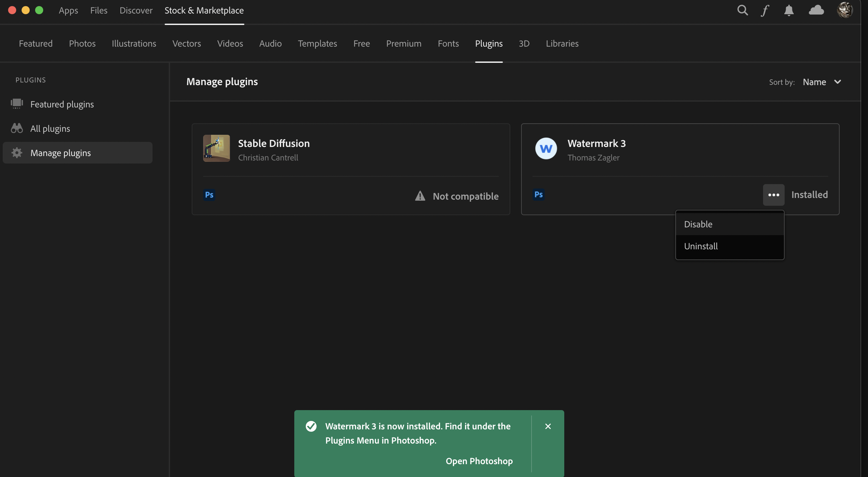Select Manage plugins in sidebar
868x477 pixels.
coord(61,153)
